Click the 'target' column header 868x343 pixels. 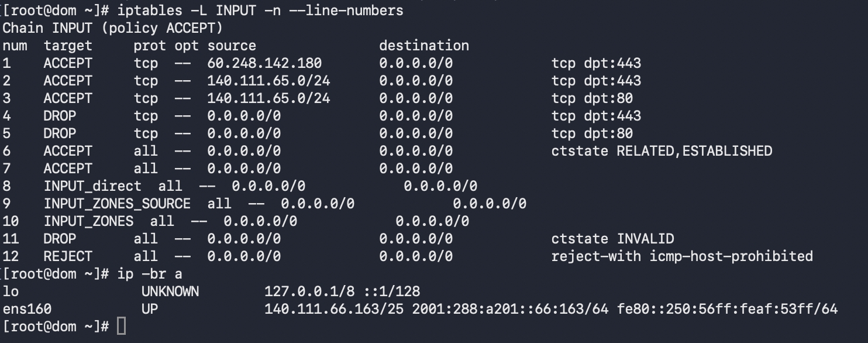[x=68, y=46]
